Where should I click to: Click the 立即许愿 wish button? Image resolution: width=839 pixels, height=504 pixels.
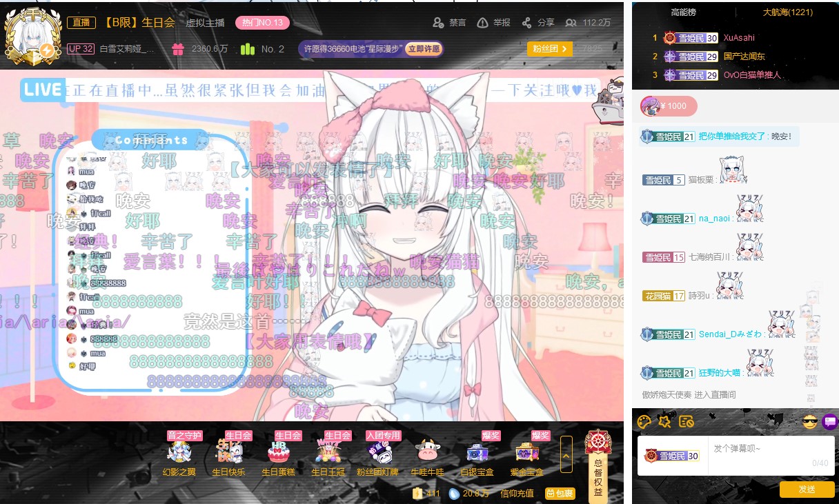click(424, 49)
